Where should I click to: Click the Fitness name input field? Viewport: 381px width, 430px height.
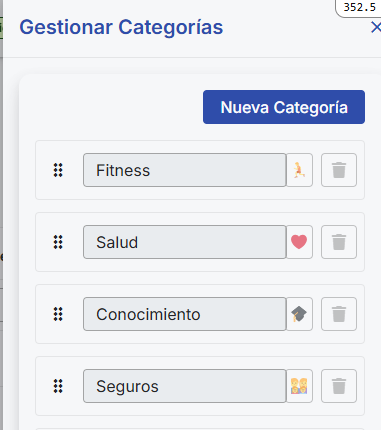(x=185, y=170)
